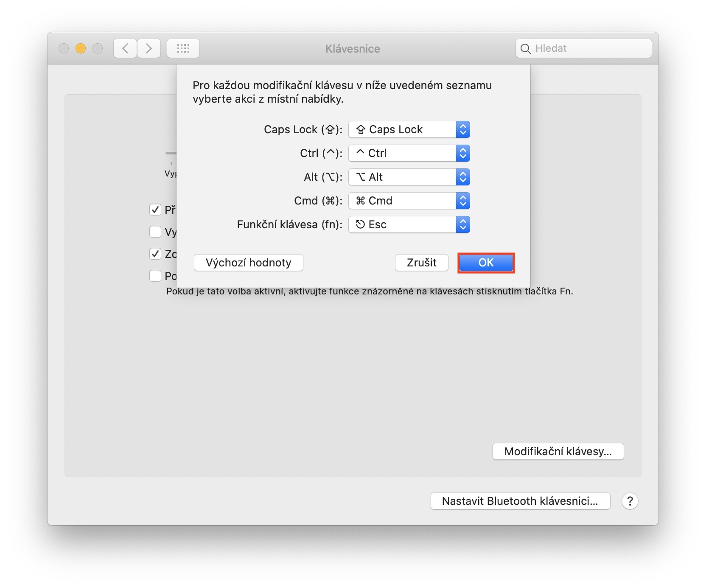Open the fn key action dropdown
706x588 pixels.
point(409,224)
